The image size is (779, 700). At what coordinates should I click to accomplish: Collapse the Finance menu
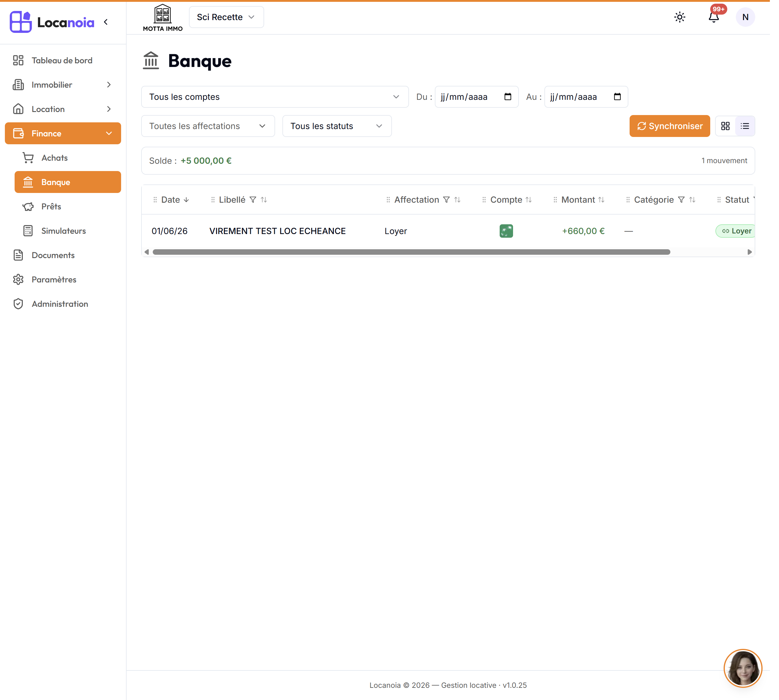coord(63,134)
